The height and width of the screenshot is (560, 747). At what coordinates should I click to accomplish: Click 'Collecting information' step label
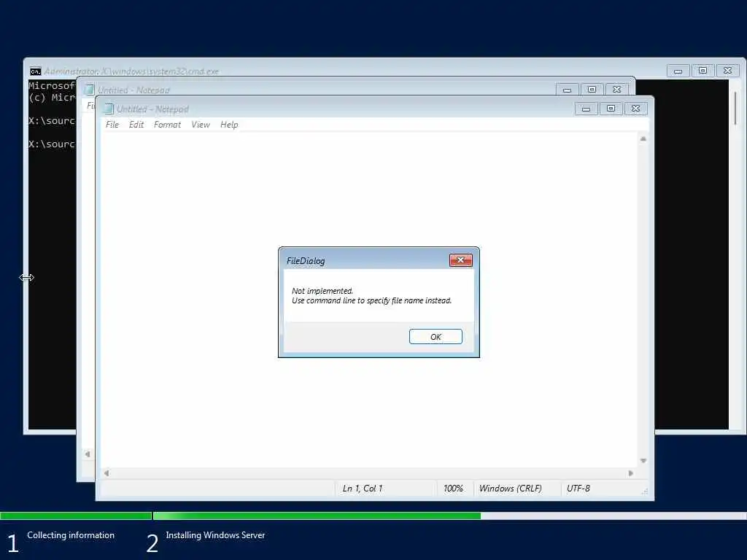pos(71,535)
